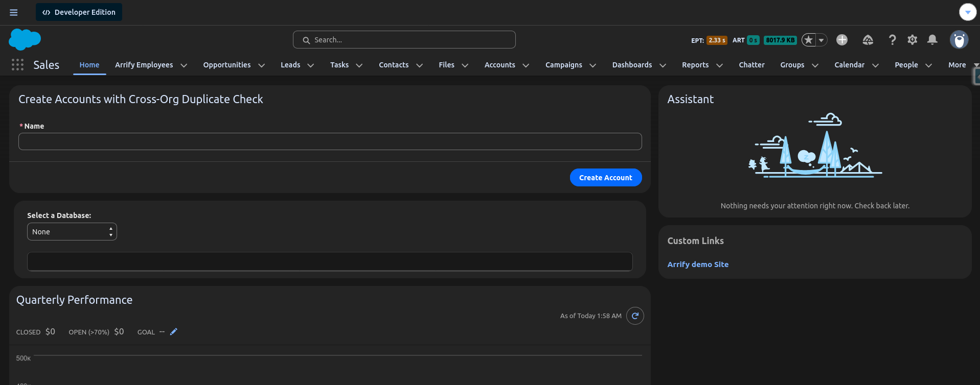Open the Chatter tab
The height and width of the screenshot is (385, 980).
751,65
